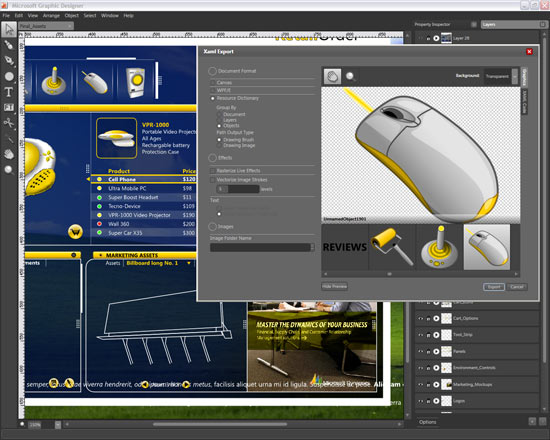Select Environment_Controls layer row
This screenshot has width=550, height=440.
click(x=477, y=368)
